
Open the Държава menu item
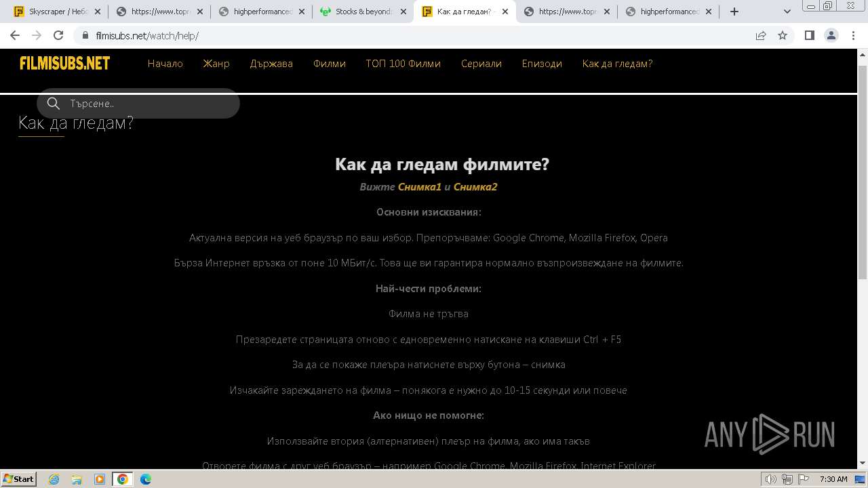tap(271, 64)
